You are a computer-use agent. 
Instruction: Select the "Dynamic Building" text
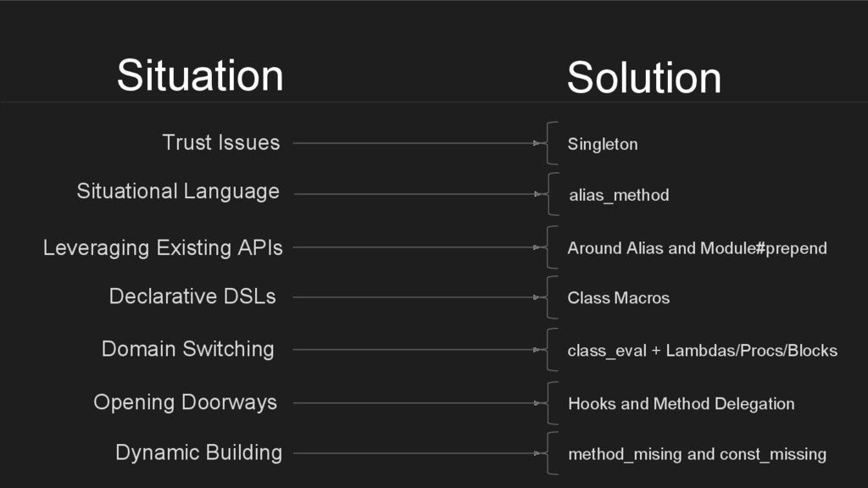point(198,452)
